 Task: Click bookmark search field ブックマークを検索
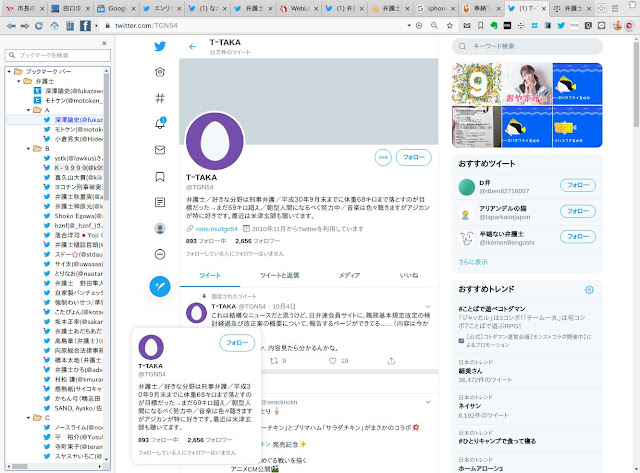58,55
